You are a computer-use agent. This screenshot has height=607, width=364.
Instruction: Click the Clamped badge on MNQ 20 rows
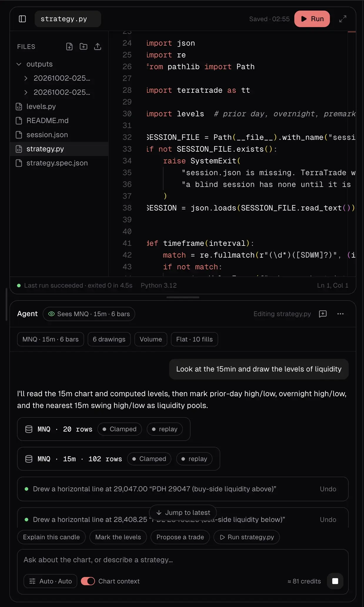[x=120, y=429]
